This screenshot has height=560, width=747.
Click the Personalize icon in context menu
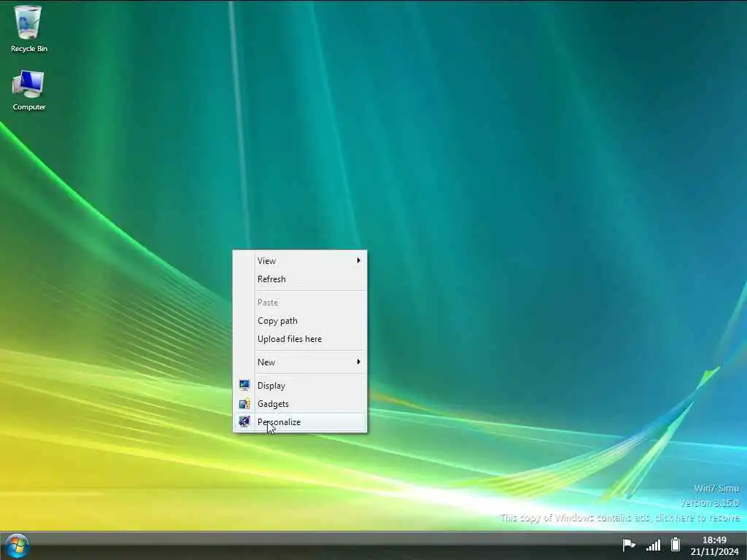(x=244, y=422)
